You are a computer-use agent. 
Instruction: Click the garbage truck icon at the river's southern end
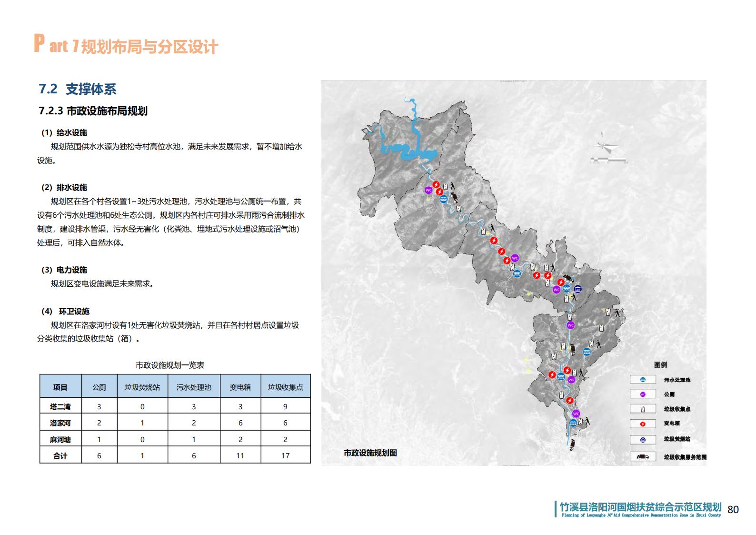pos(572,444)
